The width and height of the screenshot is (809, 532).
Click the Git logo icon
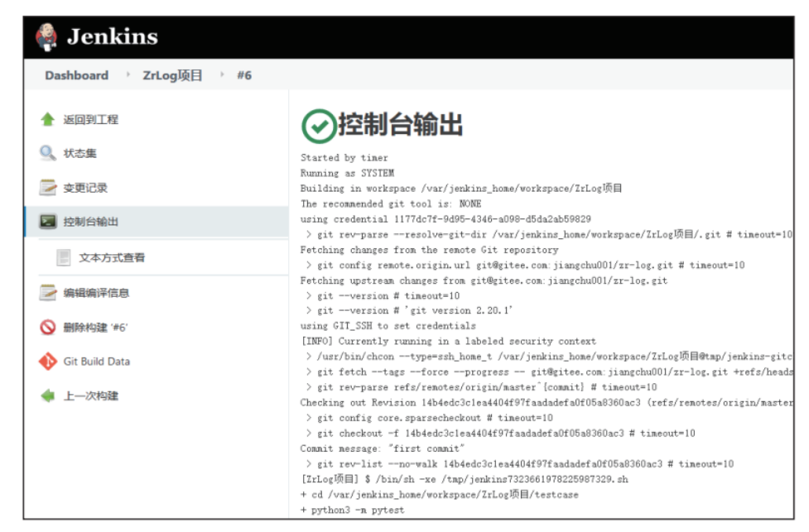pyautogui.click(x=47, y=362)
